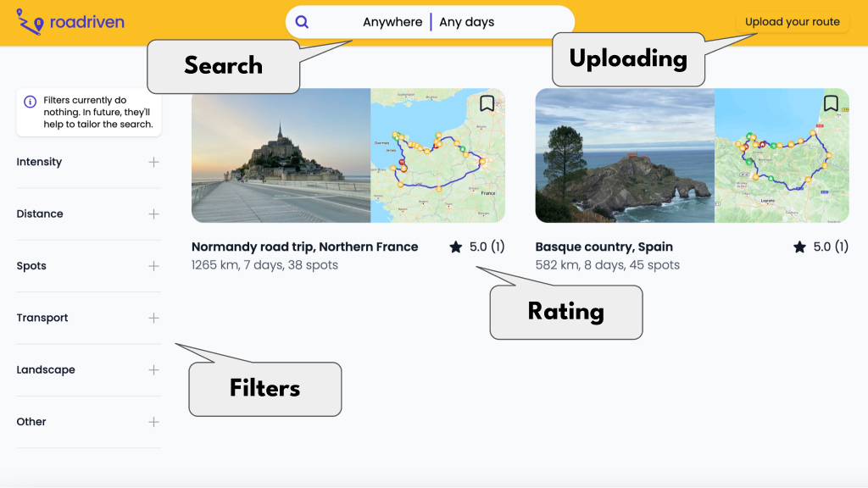Bookmark the Normandy road trip route
The height and width of the screenshot is (488, 868).
click(487, 103)
